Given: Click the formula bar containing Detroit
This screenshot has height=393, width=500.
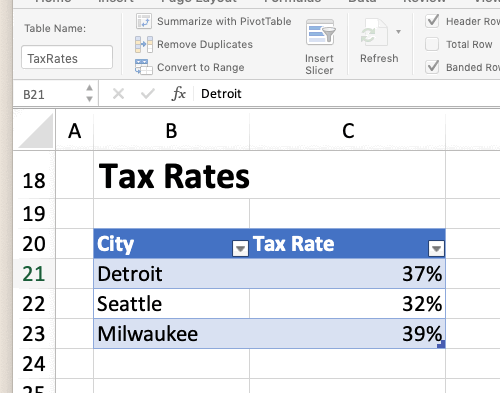Looking at the screenshot, I should tap(347, 94).
